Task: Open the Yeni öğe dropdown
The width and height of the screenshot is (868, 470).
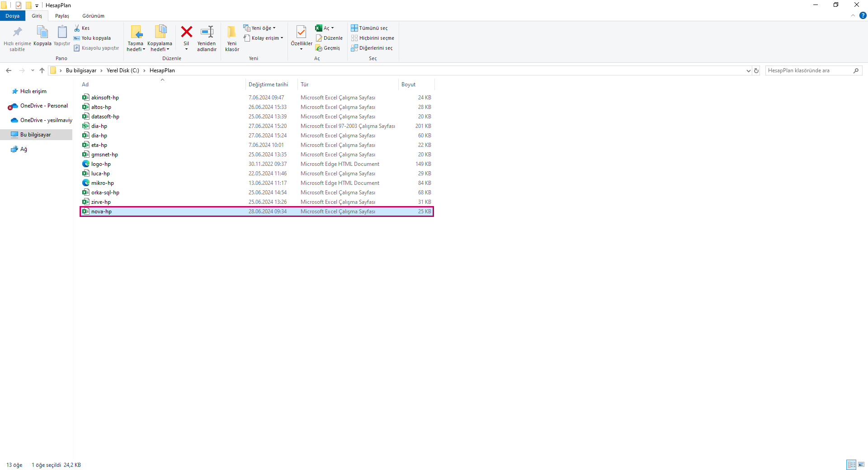Action: click(259, 28)
